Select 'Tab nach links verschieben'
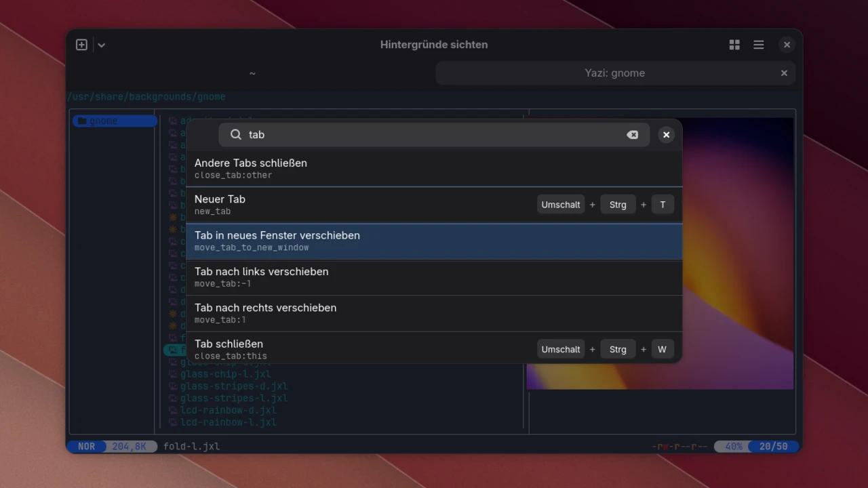868x488 pixels. coord(434,277)
